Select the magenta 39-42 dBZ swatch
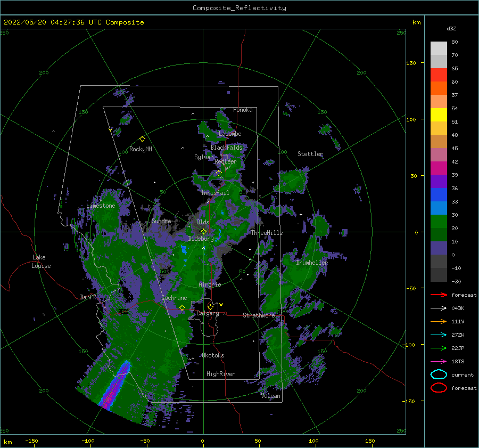 pos(439,168)
